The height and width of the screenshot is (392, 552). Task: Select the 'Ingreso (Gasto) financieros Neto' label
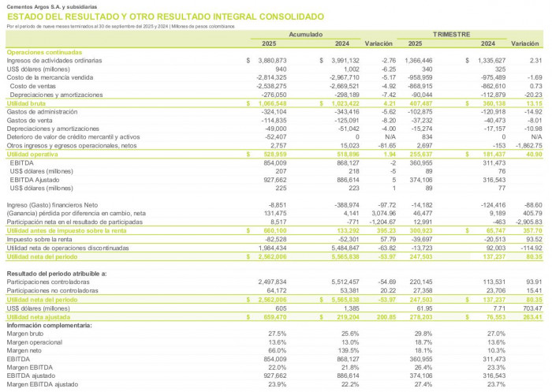click(x=50, y=204)
